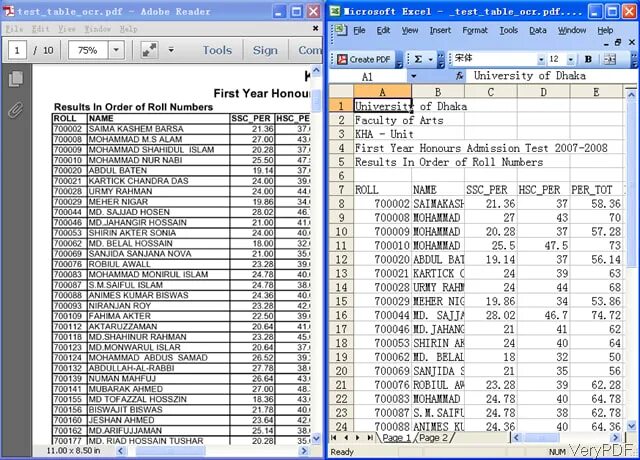Image resolution: width=640 pixels, height=460 pixels.
Task: Click the Name Box showing A1
Action: 368,76
